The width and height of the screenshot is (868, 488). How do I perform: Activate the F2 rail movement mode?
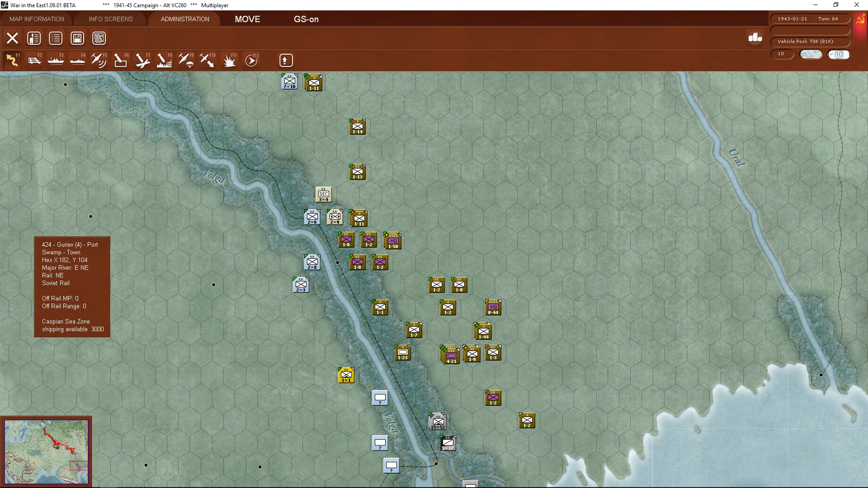coord(34,60)
